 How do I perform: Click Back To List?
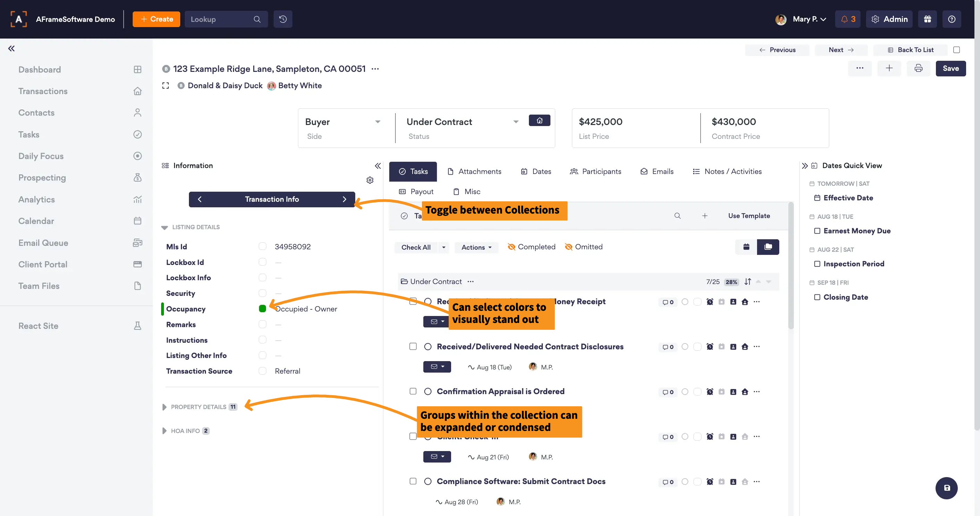click(911, 50)
